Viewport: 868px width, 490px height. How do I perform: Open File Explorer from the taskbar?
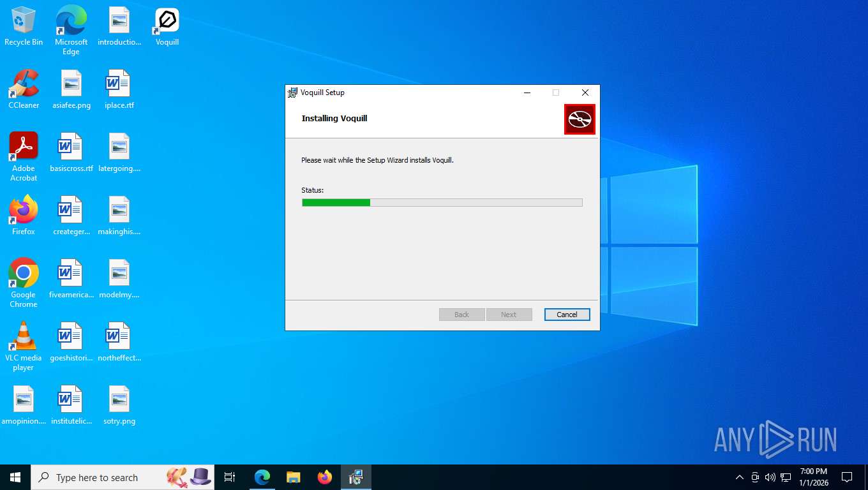click(x=294, y=477)
